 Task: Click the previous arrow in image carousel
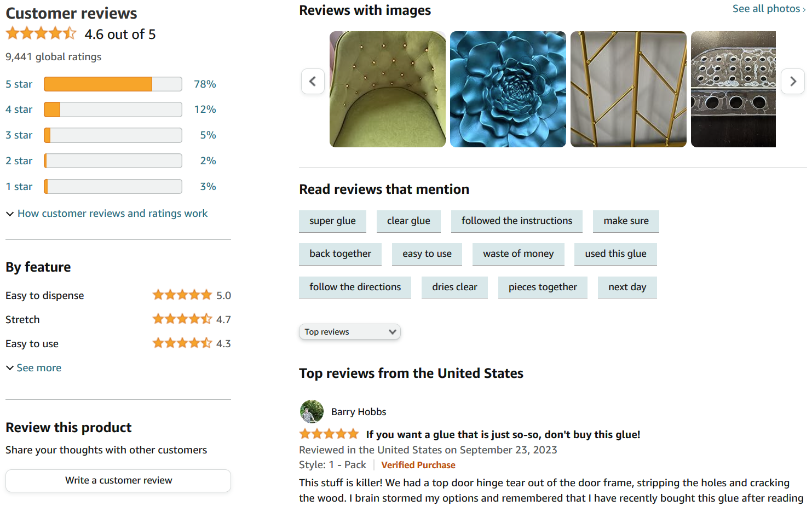pos(313,82)
